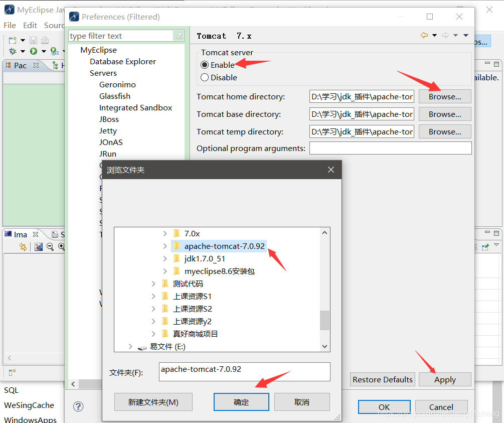Open the Edit menu in MyEclipse
504x423 pixels.
click(x=30, y=26)
